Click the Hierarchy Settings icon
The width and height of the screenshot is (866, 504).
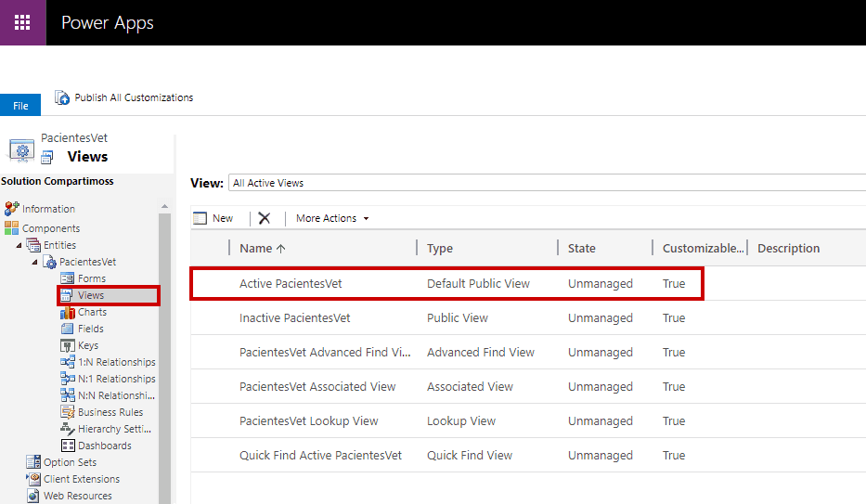[x=68, y=429]
